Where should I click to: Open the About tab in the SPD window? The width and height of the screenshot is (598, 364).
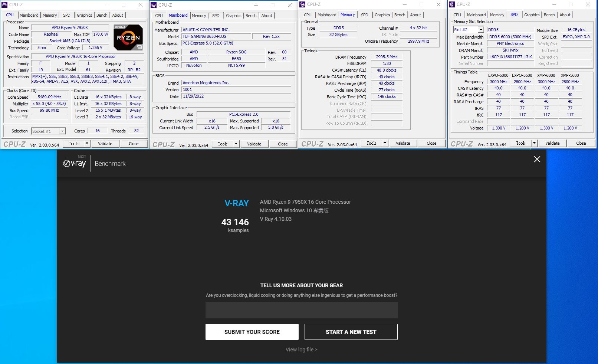(565, 15)
